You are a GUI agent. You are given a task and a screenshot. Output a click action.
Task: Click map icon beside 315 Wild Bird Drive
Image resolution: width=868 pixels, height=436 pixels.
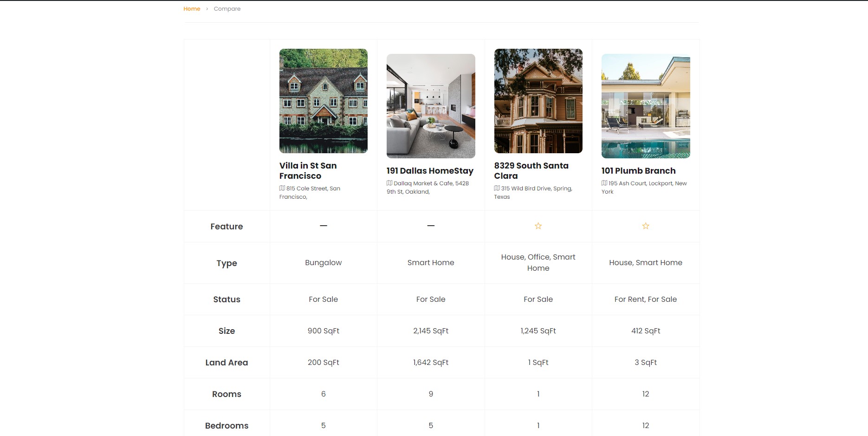tap(497, 188)
